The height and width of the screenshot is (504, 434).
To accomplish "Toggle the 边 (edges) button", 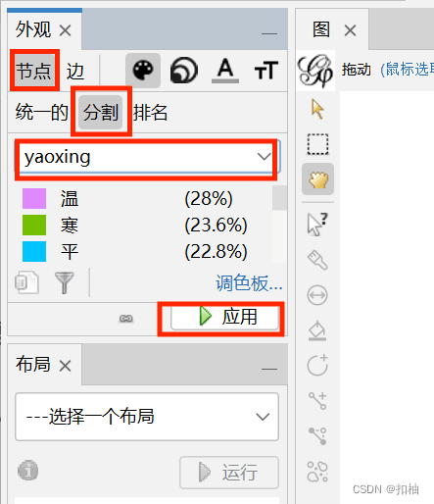I will point(75,71).
